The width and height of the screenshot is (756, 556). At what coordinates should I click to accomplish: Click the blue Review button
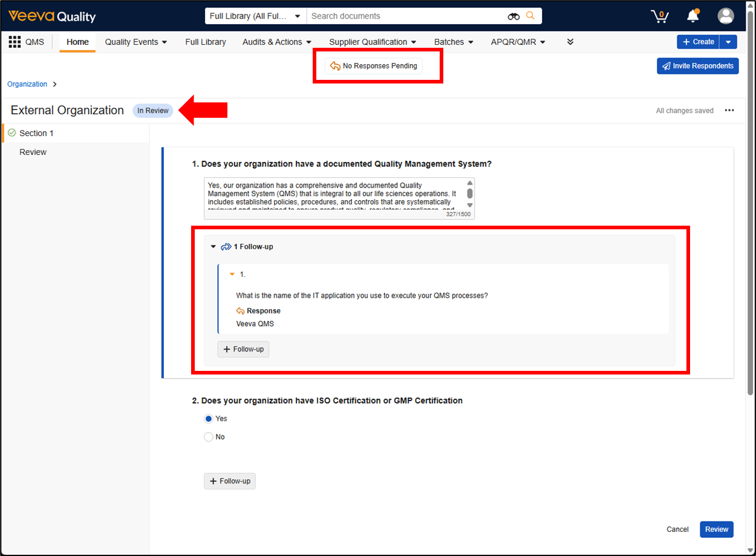(x=716, y=529)
